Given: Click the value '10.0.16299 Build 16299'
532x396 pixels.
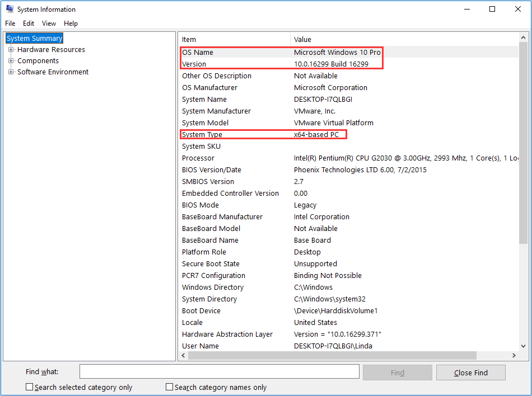Looking at the screenshot, I should 331,64.
